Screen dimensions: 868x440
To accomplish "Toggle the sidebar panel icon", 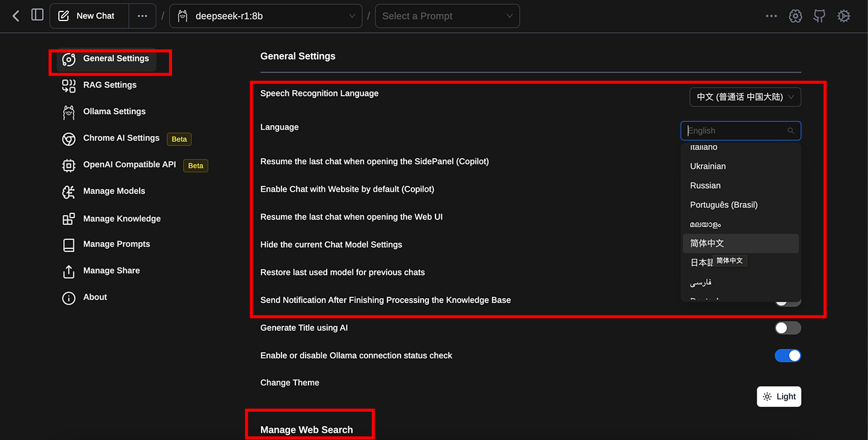I will pyautogui.click(x=37, y=14).
